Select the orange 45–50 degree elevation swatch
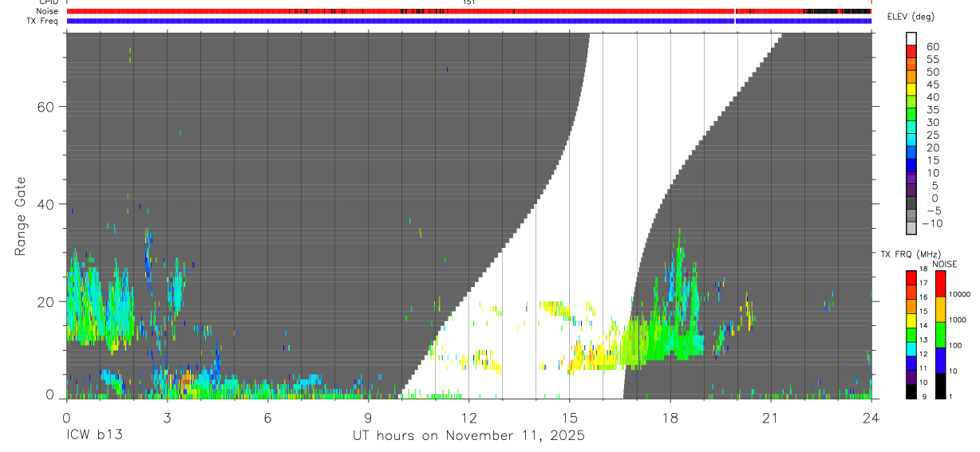 pyautogui.click(x=912, y=77)
